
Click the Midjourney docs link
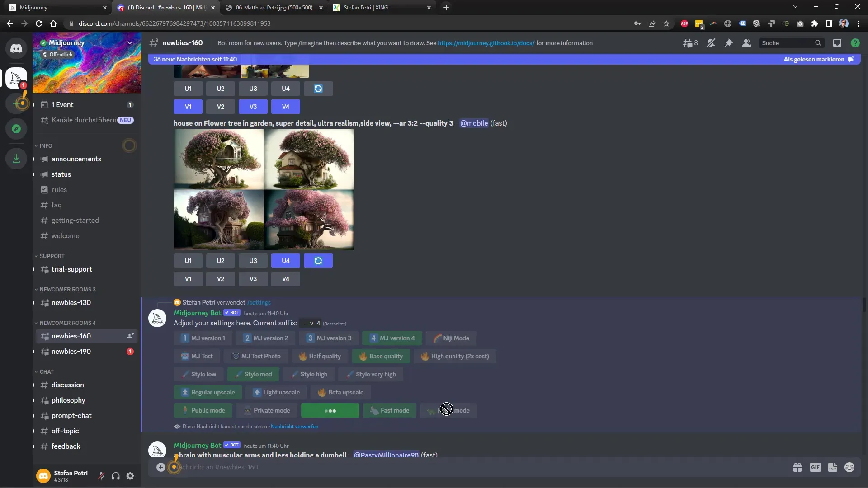pyautogui.click(x=486, y=42)
